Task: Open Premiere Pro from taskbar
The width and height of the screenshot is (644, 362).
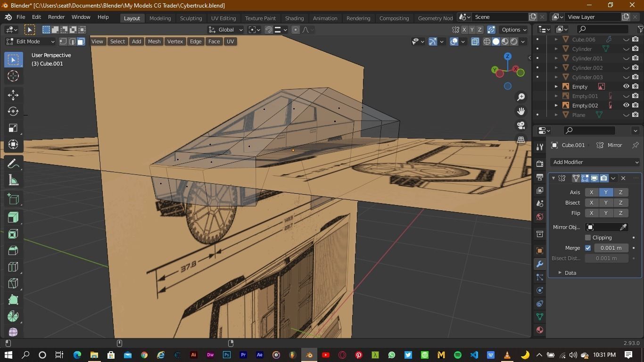Action: tap(243, 355)
